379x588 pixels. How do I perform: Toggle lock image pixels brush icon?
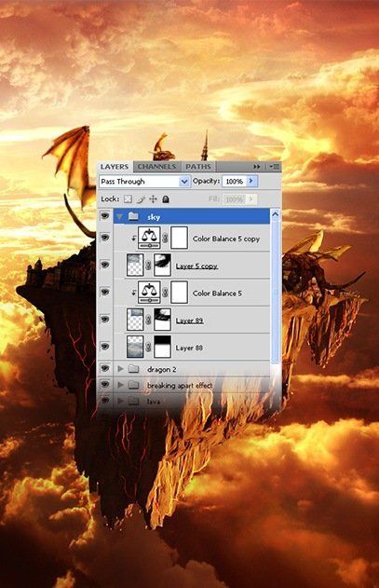tap(141, 199)
